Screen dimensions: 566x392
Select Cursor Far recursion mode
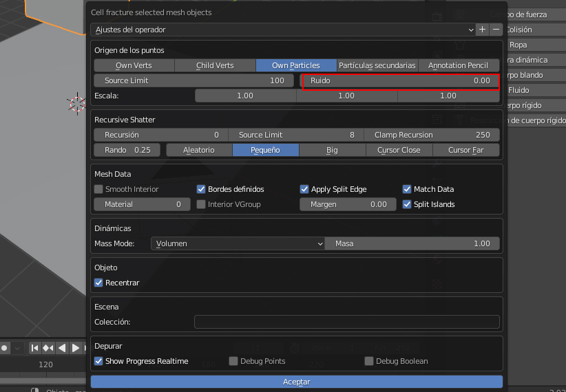[466, 150]
